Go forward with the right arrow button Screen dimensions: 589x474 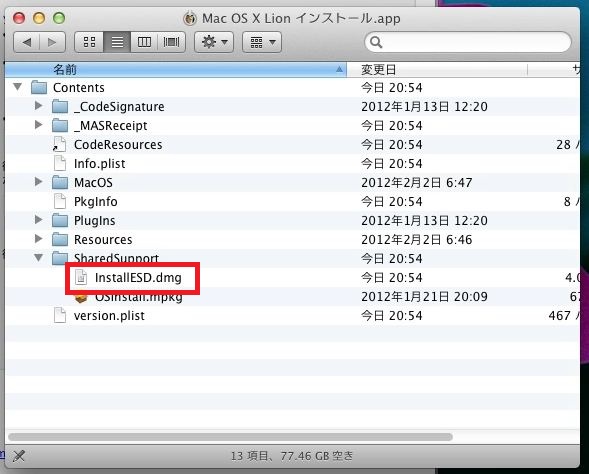coord(52,42)
